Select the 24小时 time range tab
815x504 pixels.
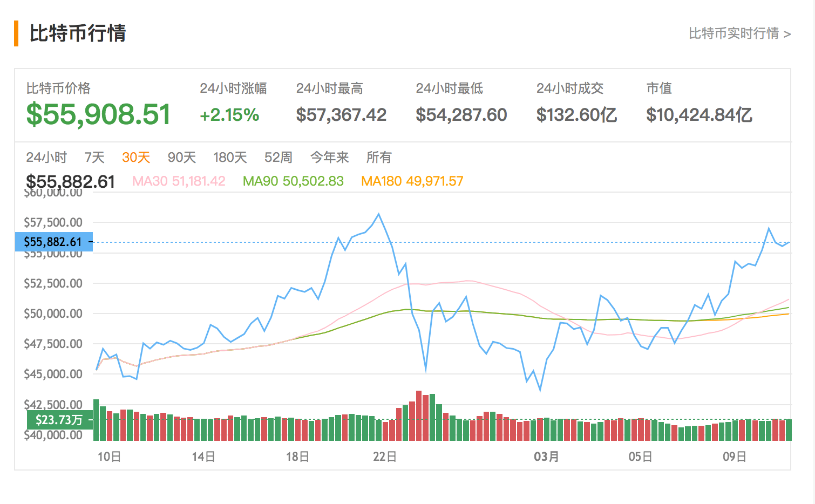pos(46,157)
